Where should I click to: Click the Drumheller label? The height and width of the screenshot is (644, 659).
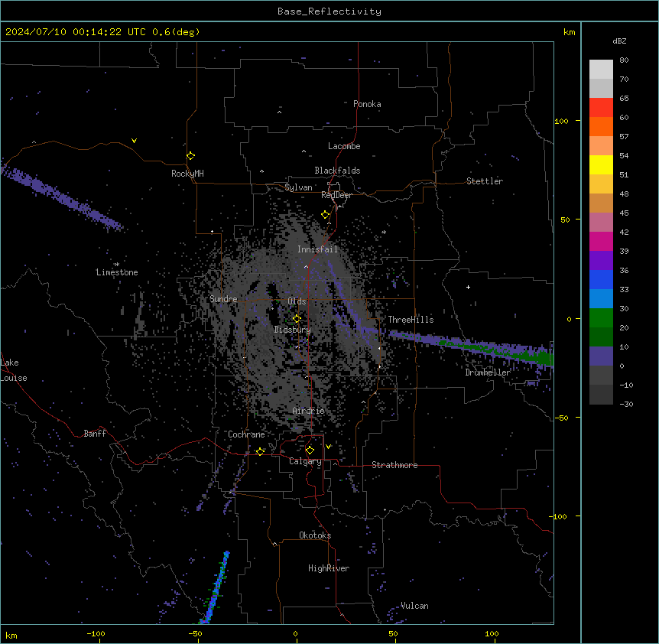tap(488, 372)
